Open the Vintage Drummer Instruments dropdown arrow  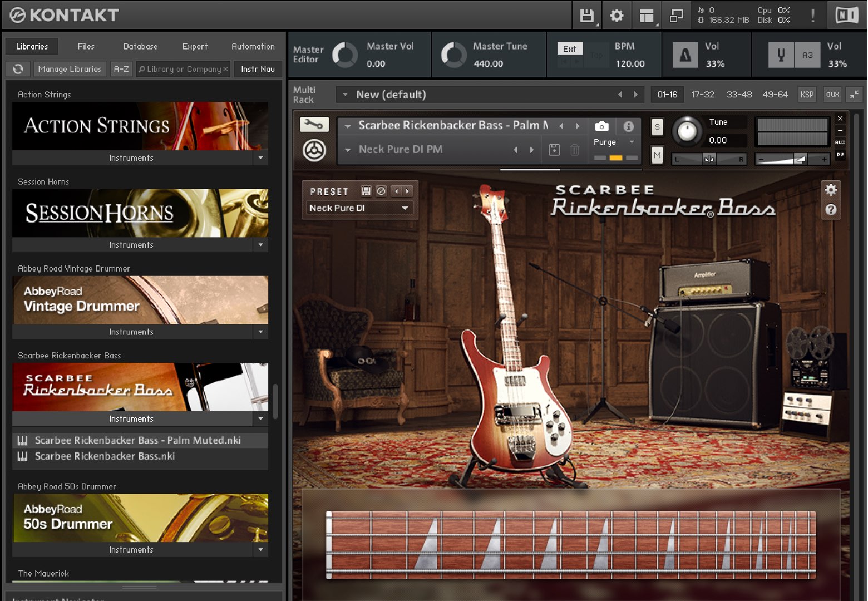click(260, 332)
